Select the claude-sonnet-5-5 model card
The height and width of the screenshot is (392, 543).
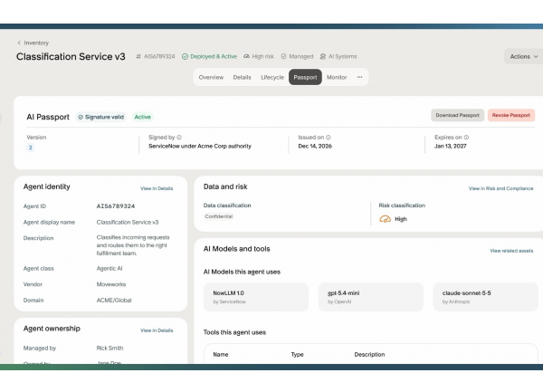click(x=485, y=297)
